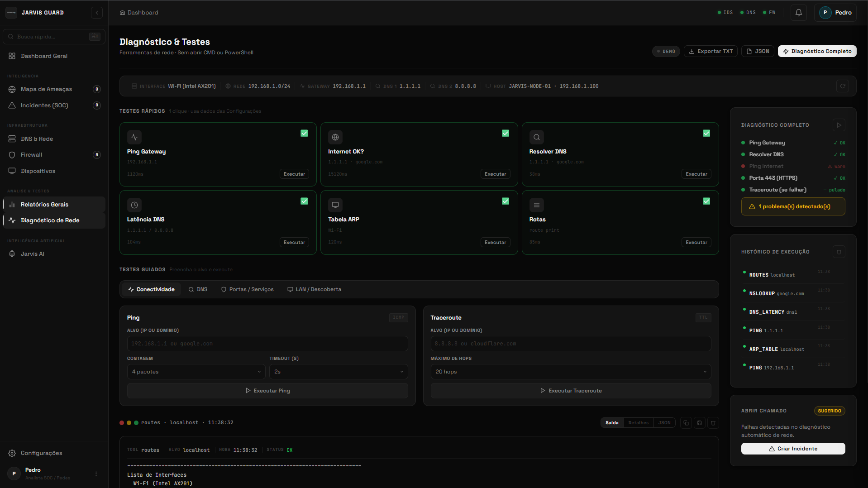Screen dimensions: 868x488
Task: Click the Tabela ARP monitor icon
Action: (335, 205)
